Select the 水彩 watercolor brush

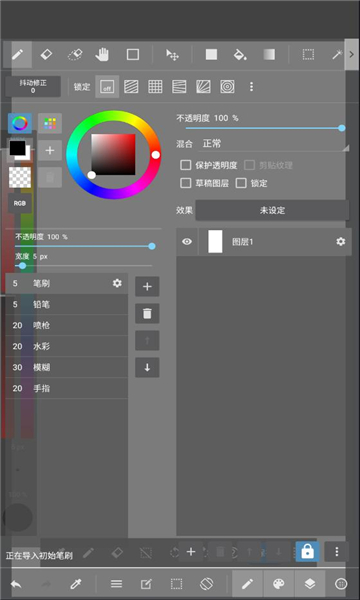[67, 347]
